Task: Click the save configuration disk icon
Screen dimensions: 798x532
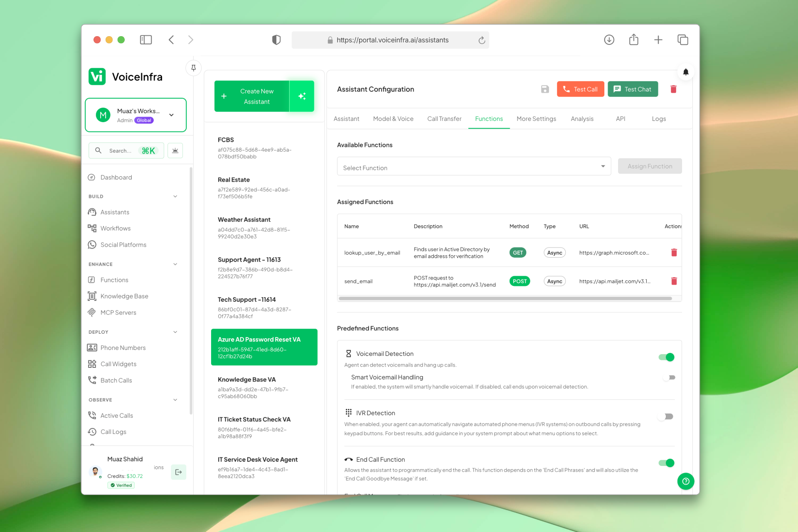Action: (x=545, y=89)
